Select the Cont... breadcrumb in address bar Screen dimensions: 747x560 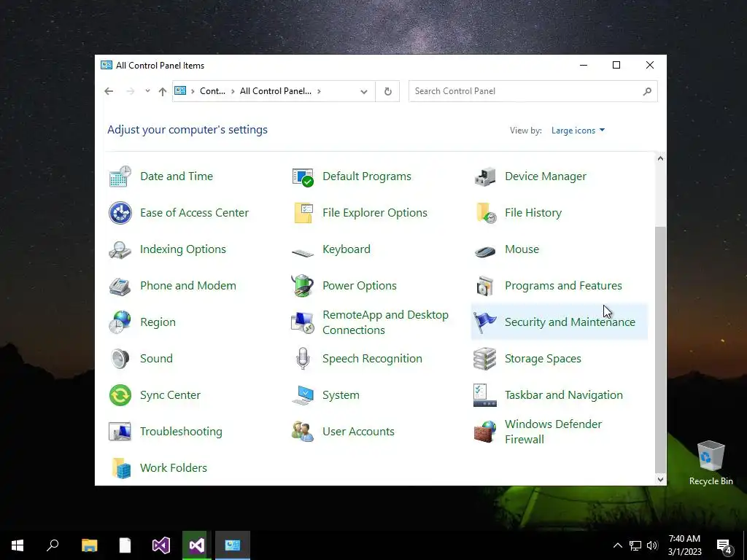tap(212, 91)
